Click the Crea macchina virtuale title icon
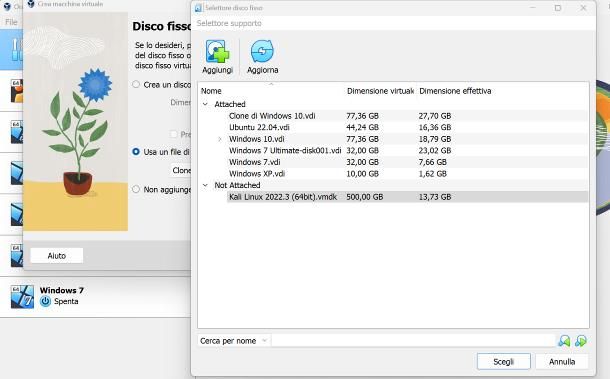This screenshot has width=610, height=379. tap(31, 4)
